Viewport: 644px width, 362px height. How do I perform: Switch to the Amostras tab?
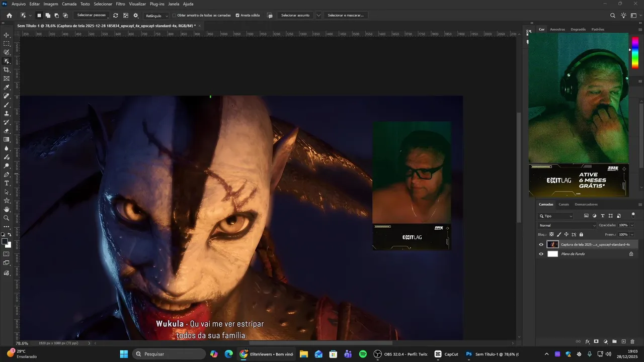tap(557, 29)
